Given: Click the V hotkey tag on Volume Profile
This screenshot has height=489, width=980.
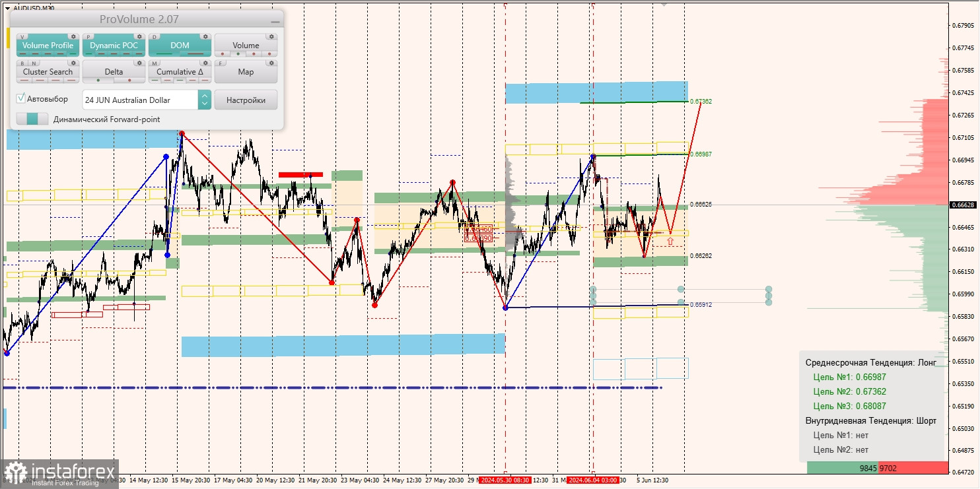Looking at the screenshot, I should pyautogui.click(x=22, y=36).
